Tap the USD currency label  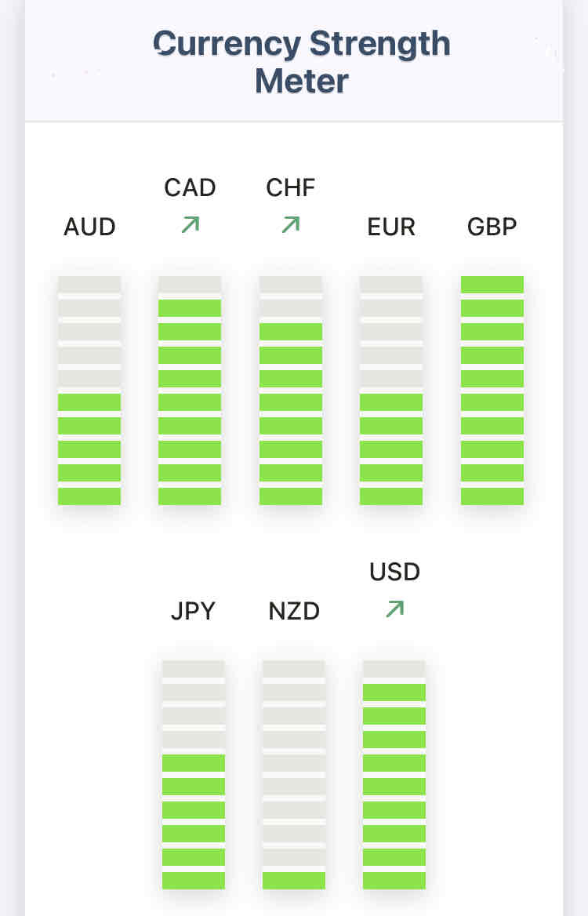[x=394, y=572]
